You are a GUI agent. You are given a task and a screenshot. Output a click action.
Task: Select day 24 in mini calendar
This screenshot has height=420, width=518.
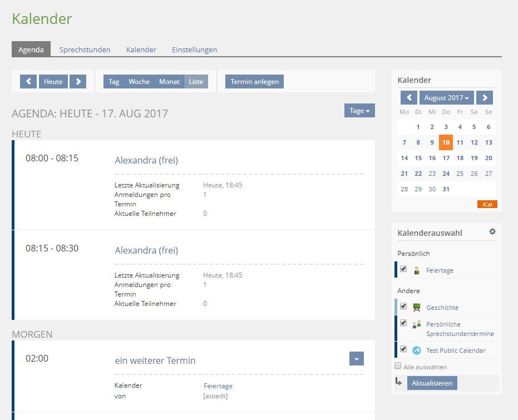click(x=446, y=174)
